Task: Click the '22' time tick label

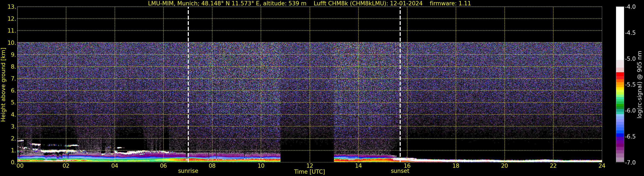Action: point(553,166)
